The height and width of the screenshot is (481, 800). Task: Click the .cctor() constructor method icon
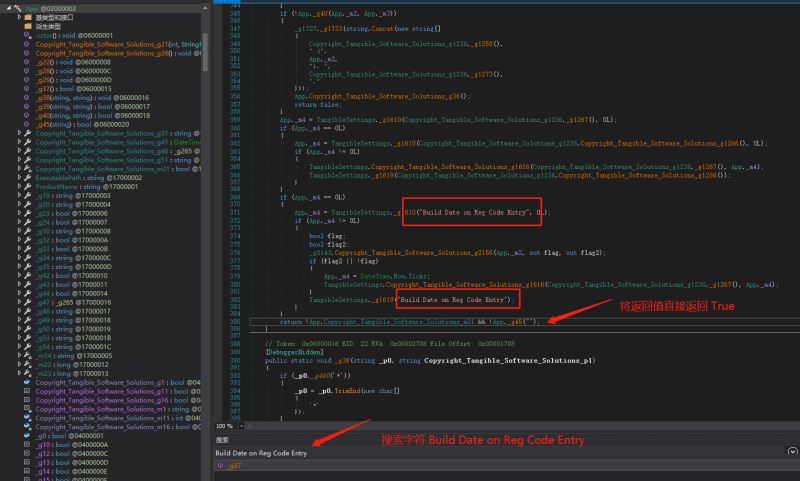point(27,35)
